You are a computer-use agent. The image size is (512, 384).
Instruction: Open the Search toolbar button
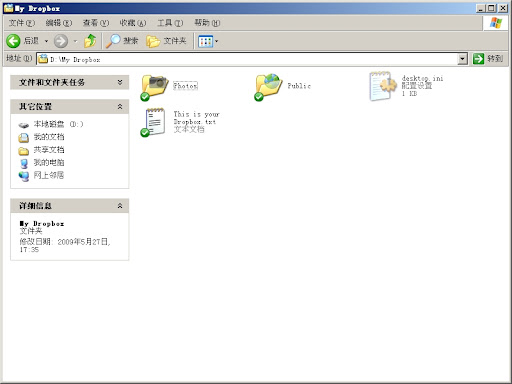point(122,41)
